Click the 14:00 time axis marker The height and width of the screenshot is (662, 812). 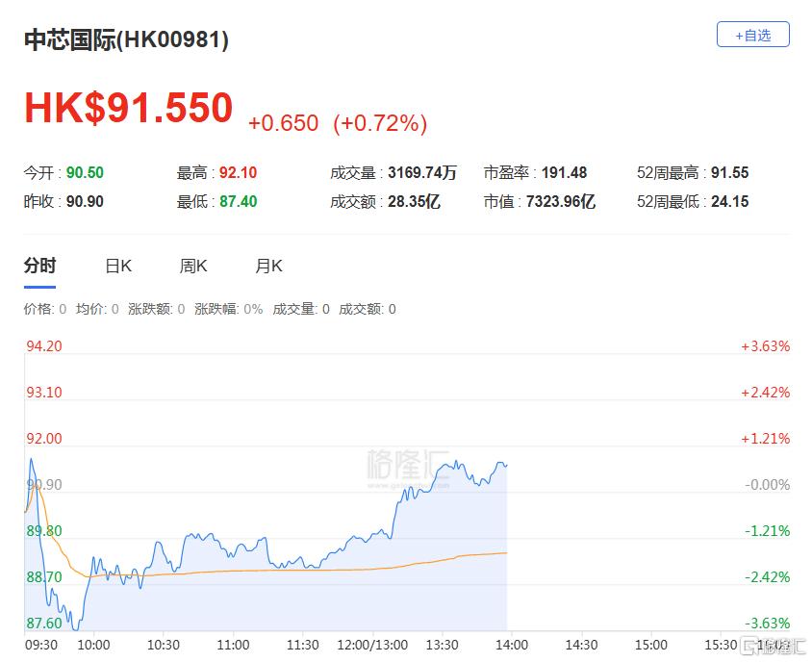[x=510, y=645]
